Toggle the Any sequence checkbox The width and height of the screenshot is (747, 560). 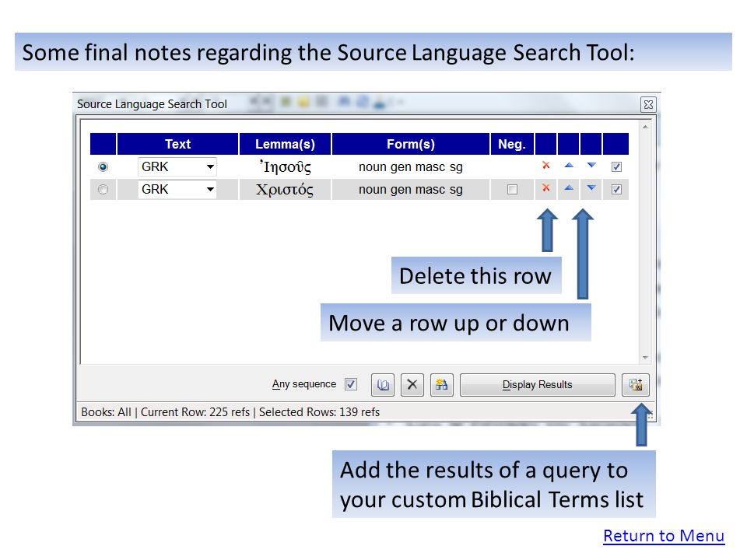click(x=351, y=384)
